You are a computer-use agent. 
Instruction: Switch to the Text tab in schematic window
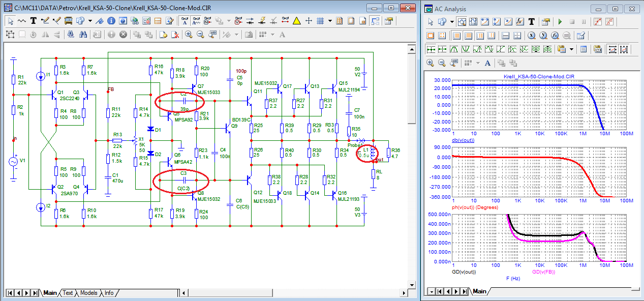click(68, 293)
